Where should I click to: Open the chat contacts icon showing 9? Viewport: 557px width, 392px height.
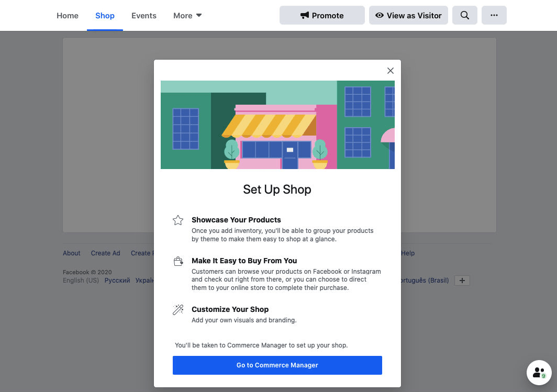[538, 372]
